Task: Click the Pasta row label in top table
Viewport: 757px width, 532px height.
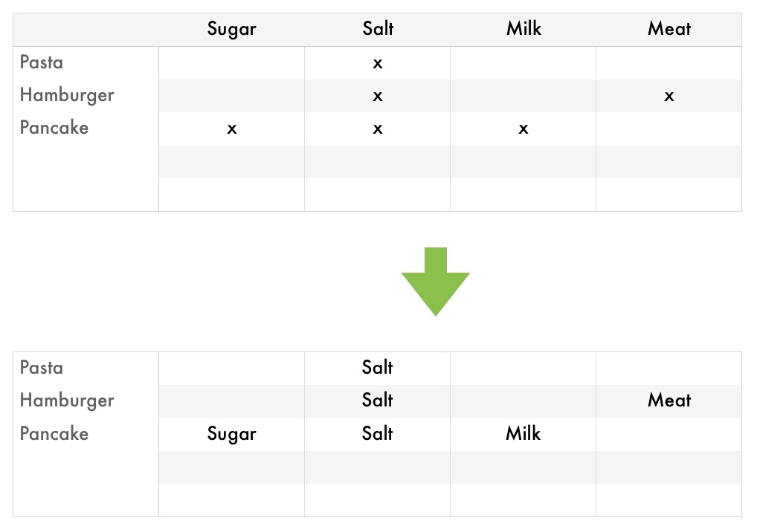Action: tap(42, 62)
